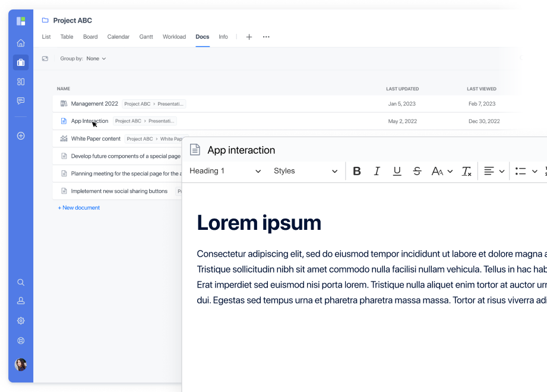547x392 pixels.
Task: Click the Management 2022 breadcrumb path tag
Action: 154,104
